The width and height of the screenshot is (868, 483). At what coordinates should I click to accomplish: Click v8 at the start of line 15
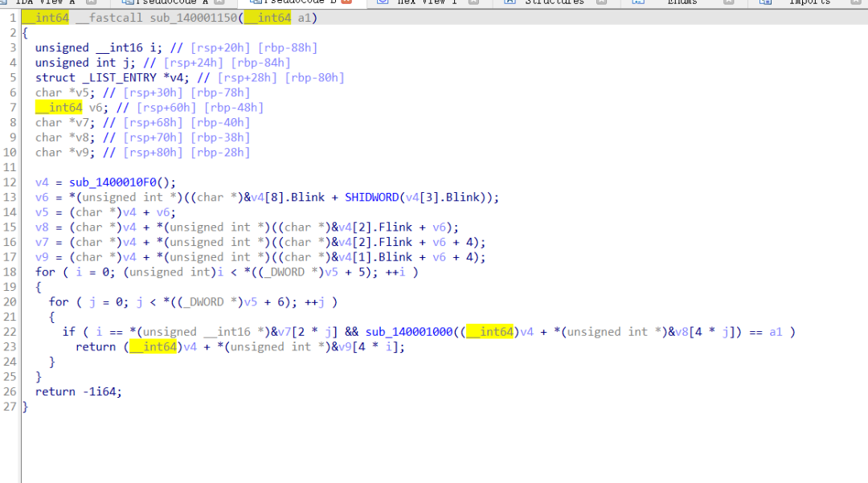(42, 227)
